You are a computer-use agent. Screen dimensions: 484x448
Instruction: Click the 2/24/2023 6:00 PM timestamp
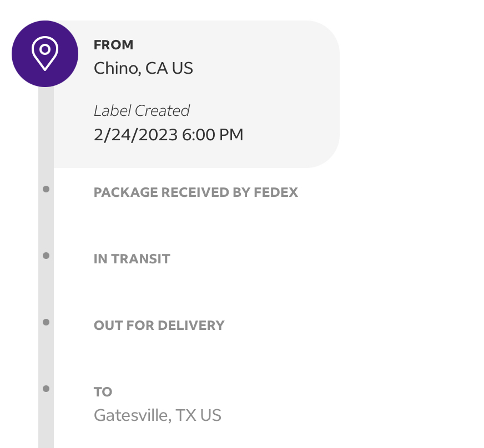pos(168,135)
